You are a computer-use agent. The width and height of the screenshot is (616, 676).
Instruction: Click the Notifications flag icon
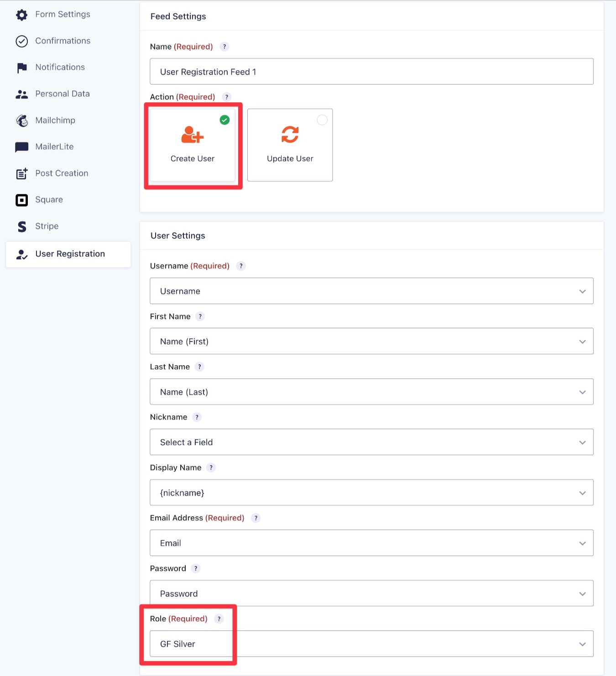pos(21,68)
